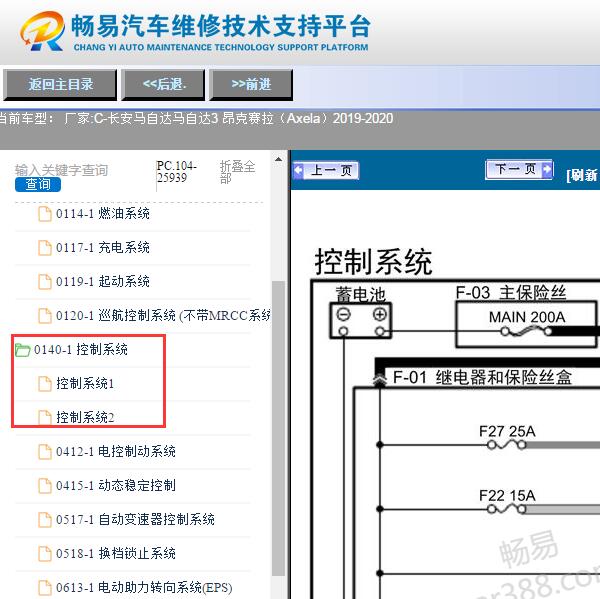
Task: Click the document icon beside 0613-1 电动助力转向系统
Action: click(45, 588)
